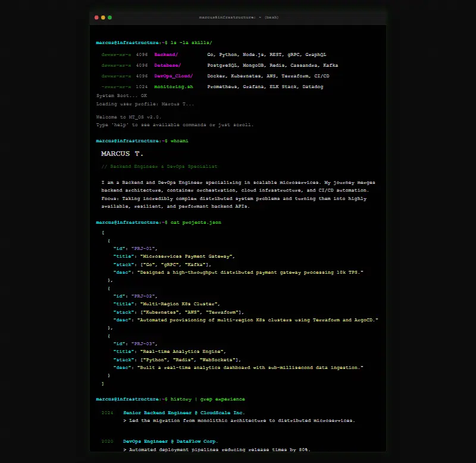Click the bio paragraph starting 'I am a Backend'
Image resolution: width=476 pixels, height=463 pixels.
pyautogui.click(x=239, y=195)
